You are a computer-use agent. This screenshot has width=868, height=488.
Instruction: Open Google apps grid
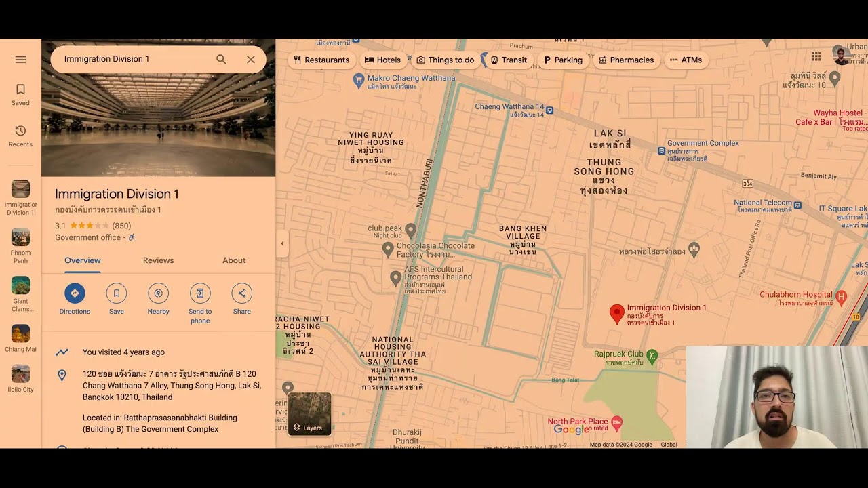pos(816,56)
